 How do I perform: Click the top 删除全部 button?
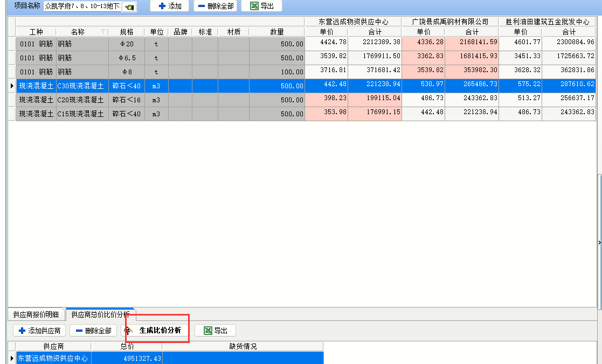215,6
